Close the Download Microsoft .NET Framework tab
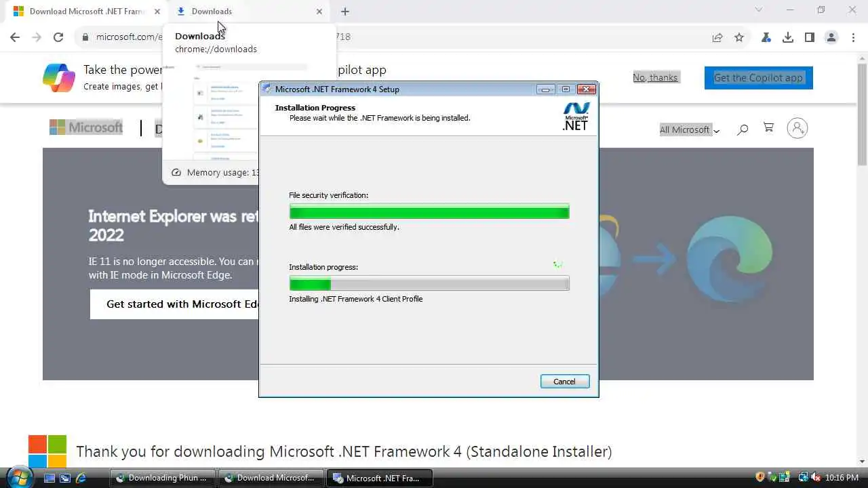868x488 pixels. [157, 12]
